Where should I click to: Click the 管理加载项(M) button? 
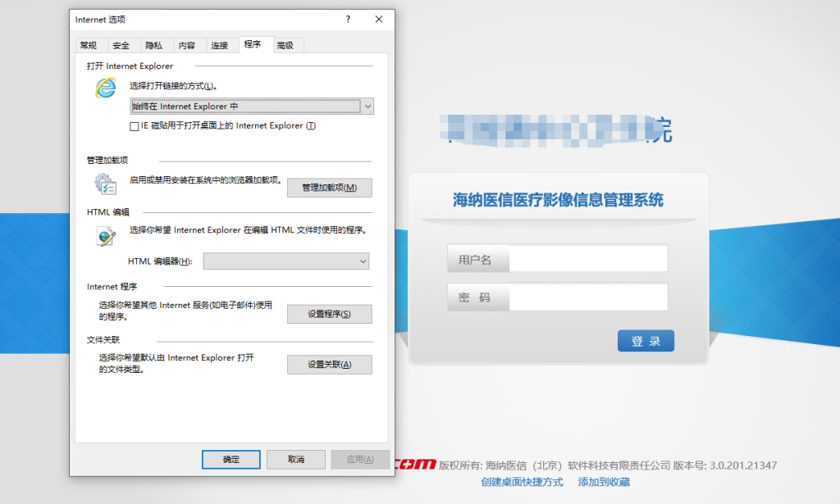tap(330, 188)
